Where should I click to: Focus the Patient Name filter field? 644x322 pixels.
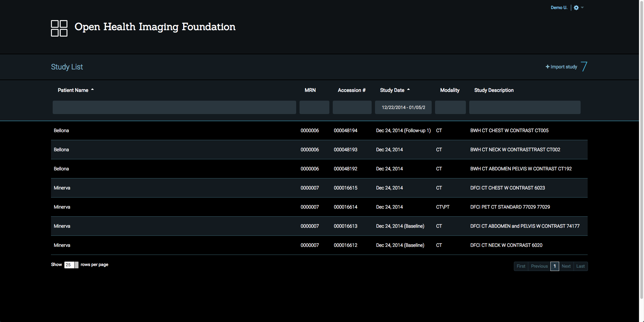coord(174,107)
